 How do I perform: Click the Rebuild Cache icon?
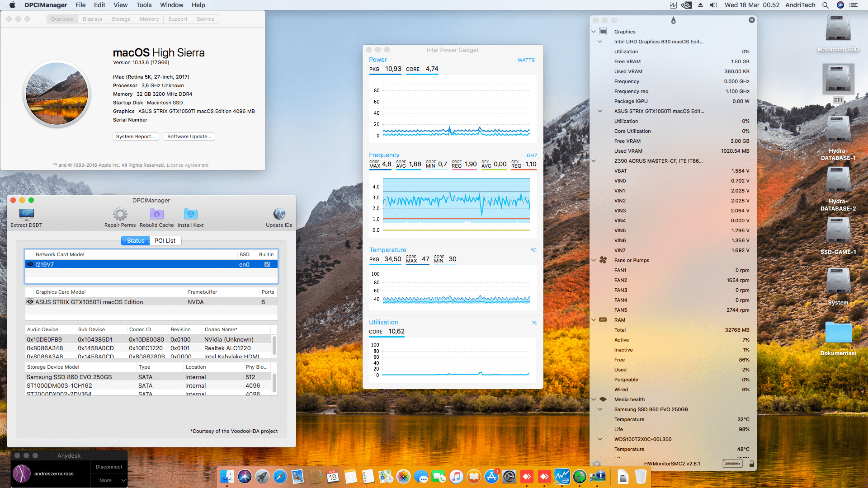coord(156,214)
